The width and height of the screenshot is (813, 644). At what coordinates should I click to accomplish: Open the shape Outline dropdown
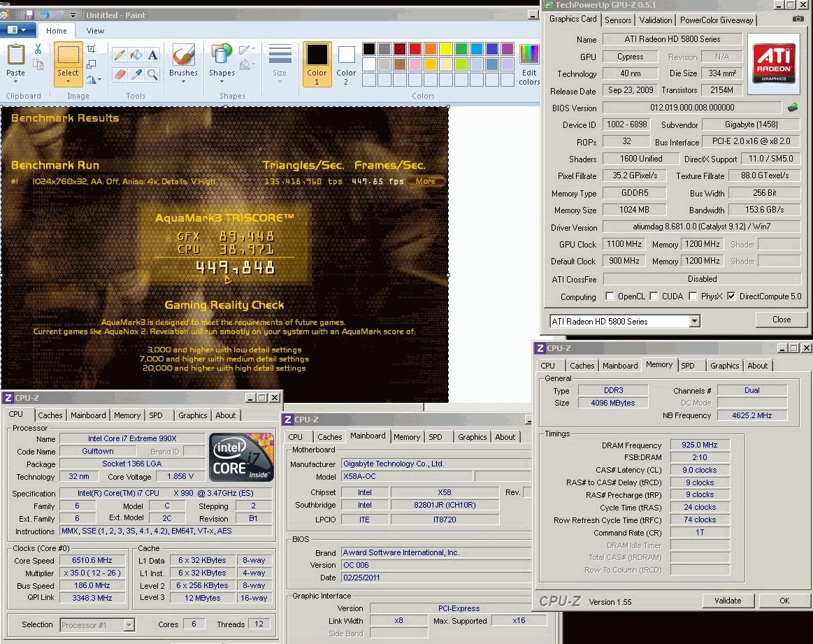(247, 50)
